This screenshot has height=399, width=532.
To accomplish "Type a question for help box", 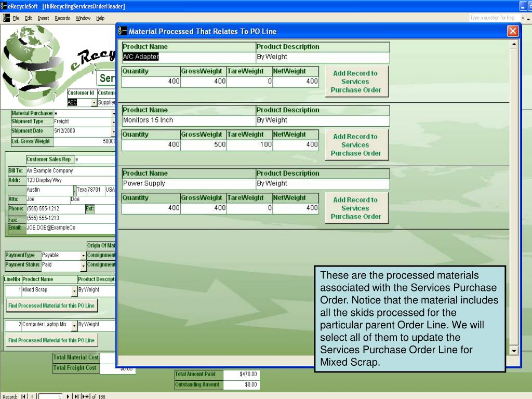I will click(495, 18).
